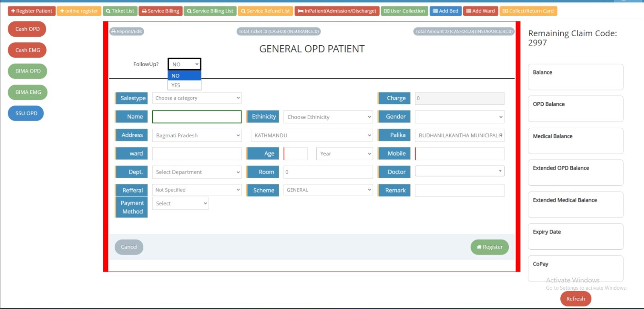
Task: Choose NO in FollowUp list
Action: click(184, 76)
